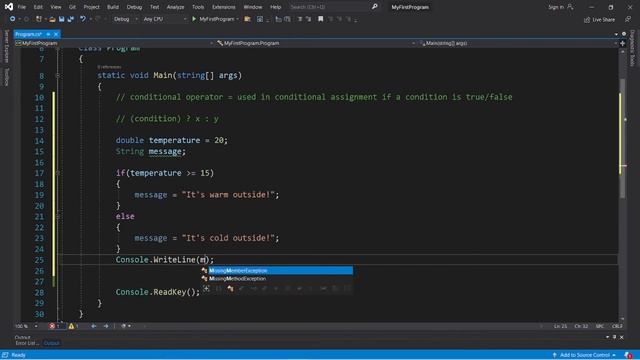Image resolution: width=640 pixels, height=360 pixels.
Task: Click Sign in link
Action: 561,7
